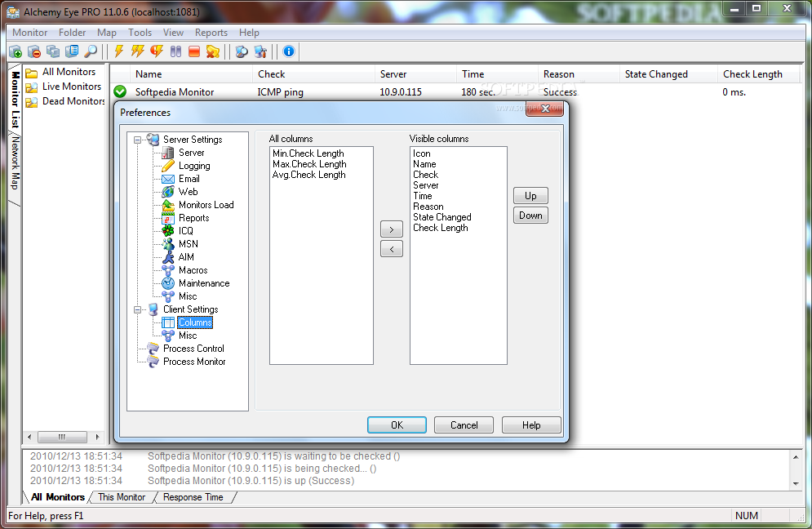This screenshot has width=812, height=529.
Task: Select Maintenance in preferences tree
Action: (x=204, y=283)
